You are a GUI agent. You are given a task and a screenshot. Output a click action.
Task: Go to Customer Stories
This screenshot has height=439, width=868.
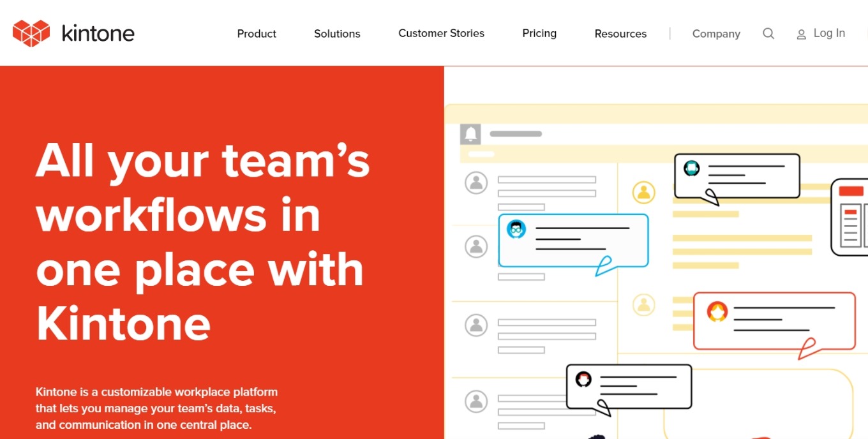pos(441,33)
